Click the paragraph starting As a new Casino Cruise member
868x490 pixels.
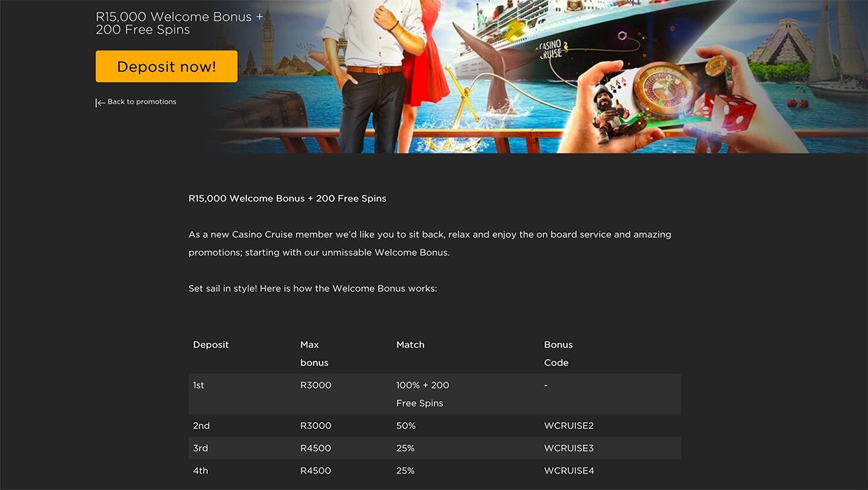click(430, 244)
